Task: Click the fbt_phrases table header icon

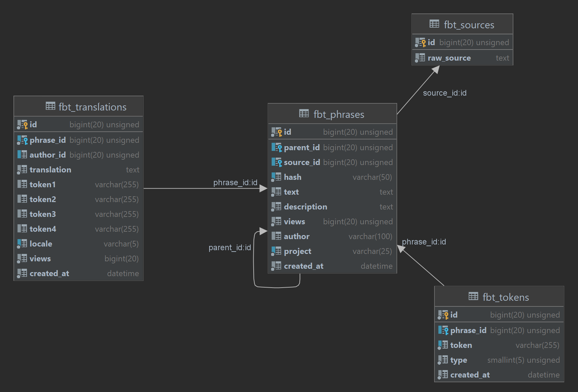Action: pyautogui.click(x=304, y=113)
